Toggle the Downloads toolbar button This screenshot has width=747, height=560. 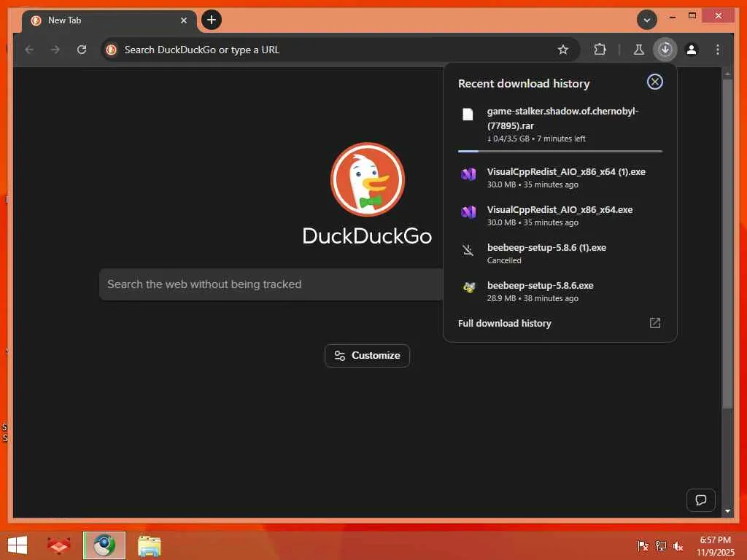point(665,50)
